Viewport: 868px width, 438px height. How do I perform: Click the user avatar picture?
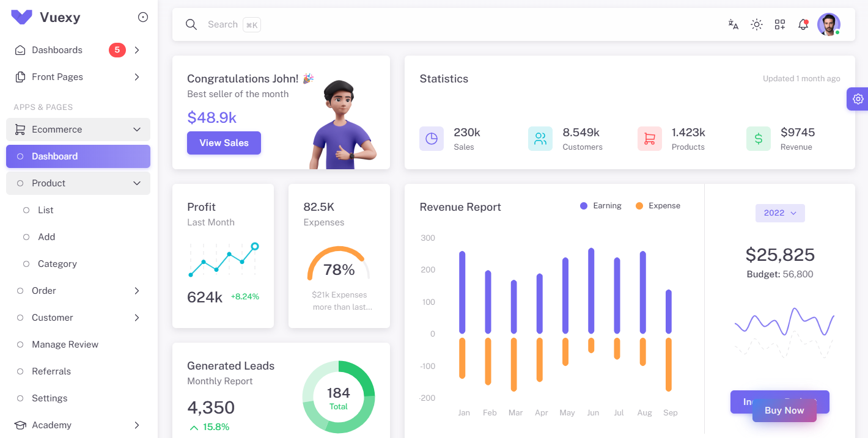coord(828,24)
